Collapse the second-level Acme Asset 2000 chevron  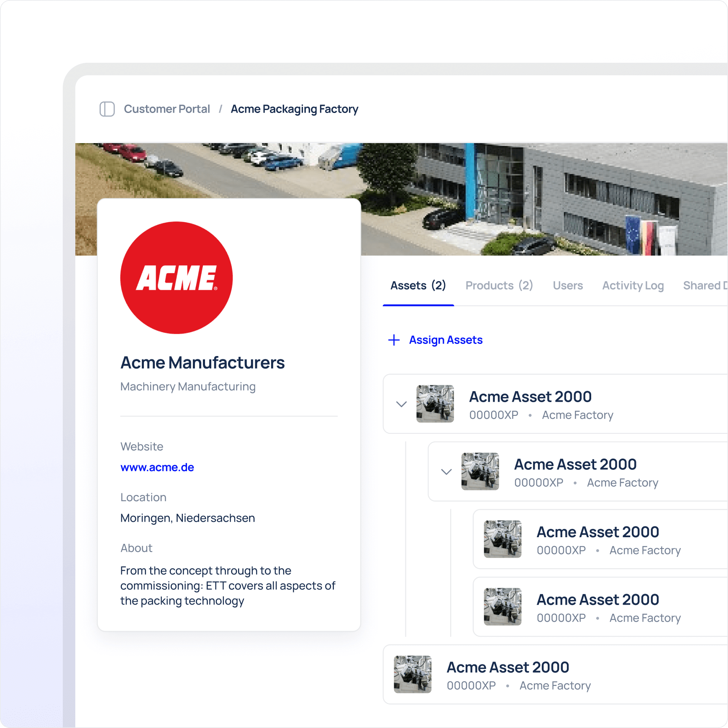coord(446,472)
